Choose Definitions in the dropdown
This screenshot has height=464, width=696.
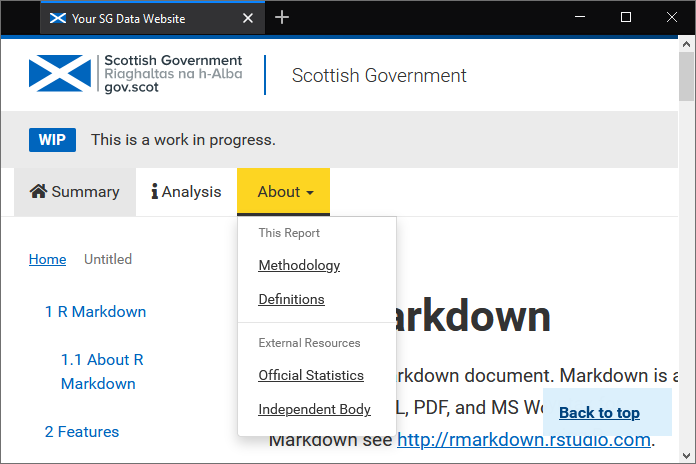click(x=291, y=299)
